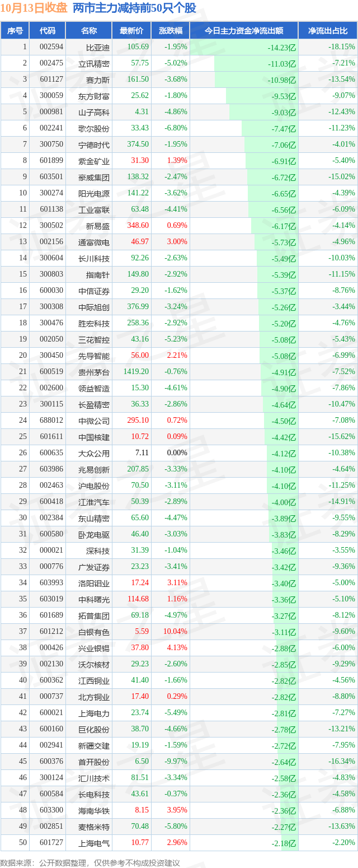Click stock code 300604
358x868 pixels.
[x=51, y=258]
